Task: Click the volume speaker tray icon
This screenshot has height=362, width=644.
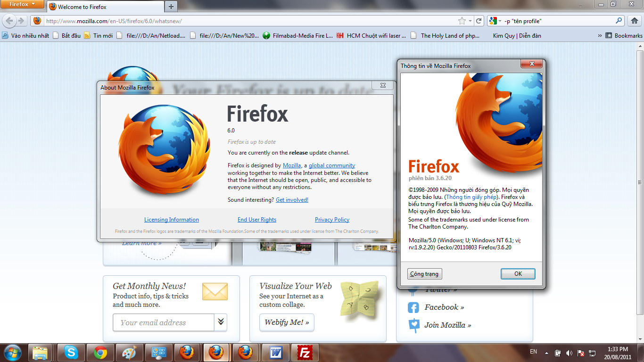Action: pyautogui.click(x=569, y=353)
